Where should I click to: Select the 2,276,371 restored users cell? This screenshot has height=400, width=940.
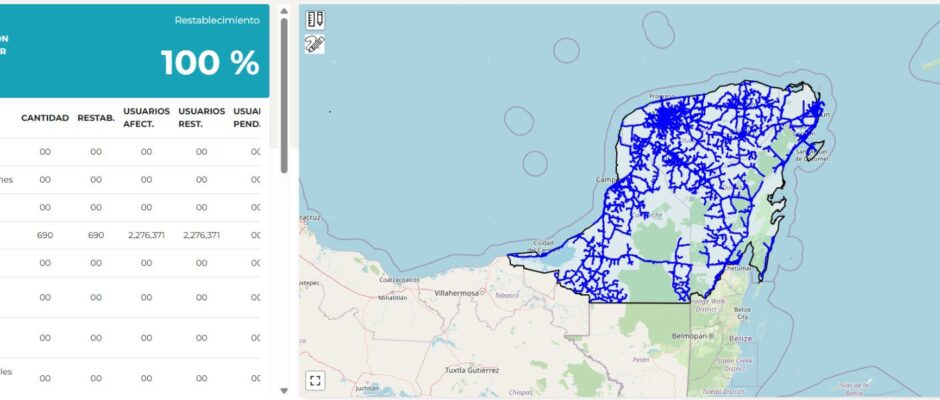click(x=202, y=235)
